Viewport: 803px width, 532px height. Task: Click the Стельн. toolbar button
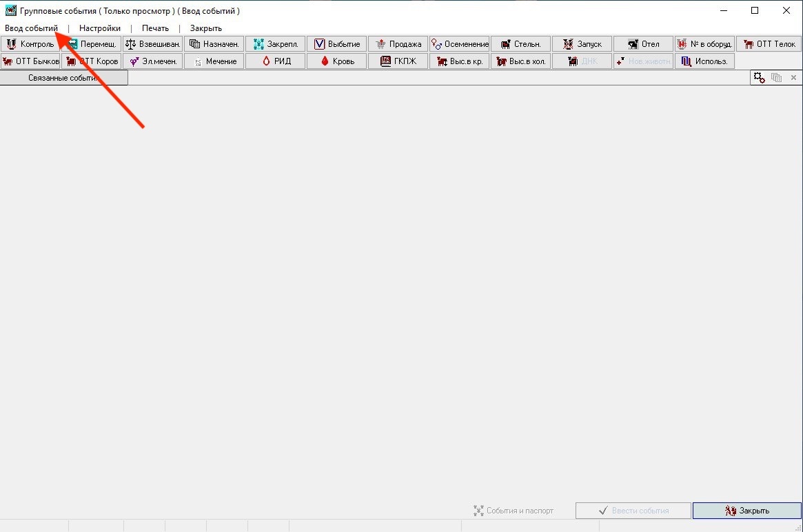click(521, 44)
